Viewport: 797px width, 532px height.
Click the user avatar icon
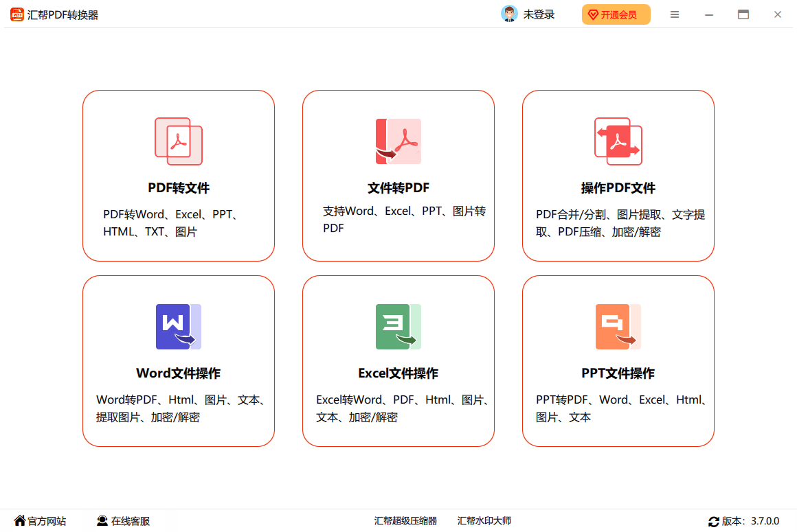pos(509,14)
